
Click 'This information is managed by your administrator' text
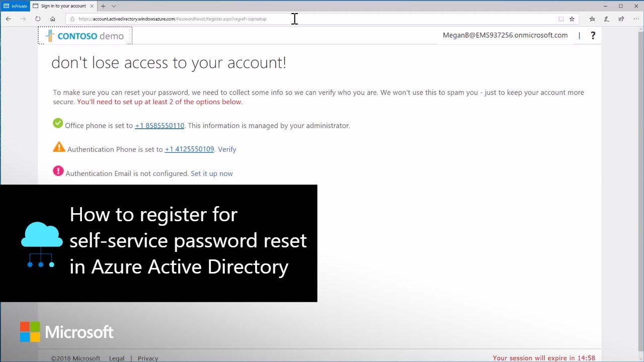click(269, 126)
